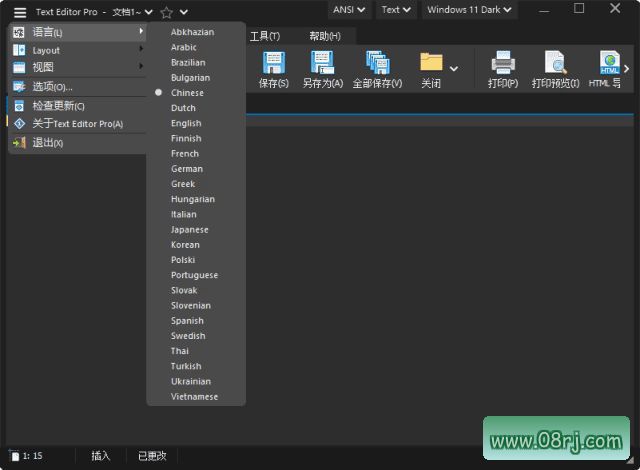This screenshot has height=470, width=640.
Task: Click 检查更新 to check for updates
Action: (x=58, y=106)
